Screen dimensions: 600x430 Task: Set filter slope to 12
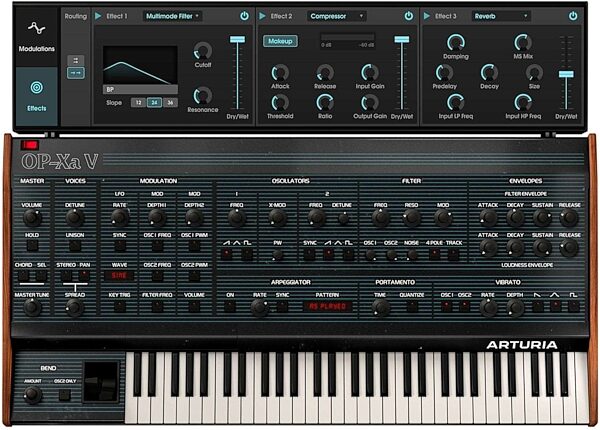pos(138,103)
